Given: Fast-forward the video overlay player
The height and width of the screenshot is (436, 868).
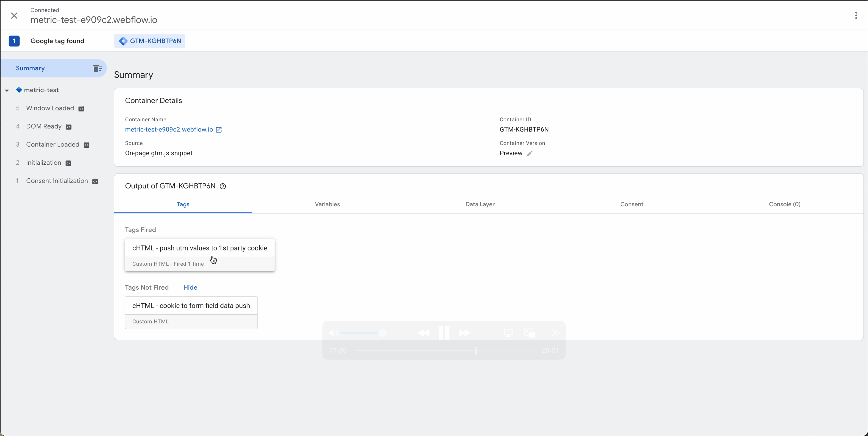Looking at the screenshot, I should click(x=464, y=333).
